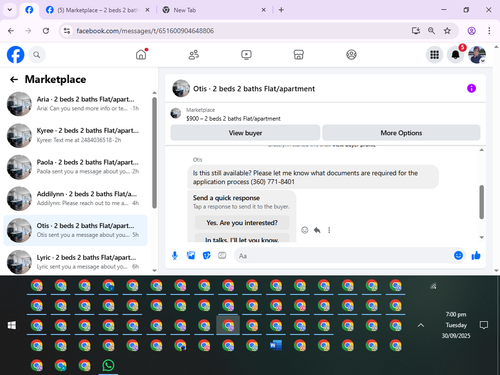This screenshot has width=500, height=375.
Task: Open the account profile picture menu
Action: click(x=477, y=55)
